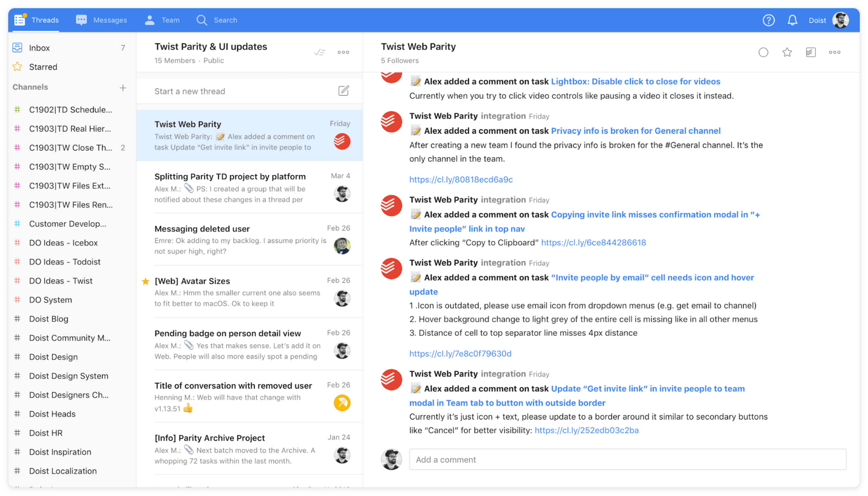Open Privacy info is broken for General channel link

pos(635,131)
